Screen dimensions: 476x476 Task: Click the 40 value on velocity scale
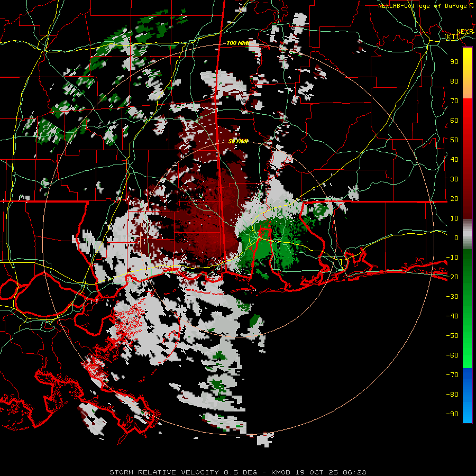click(x=454, y=159)
